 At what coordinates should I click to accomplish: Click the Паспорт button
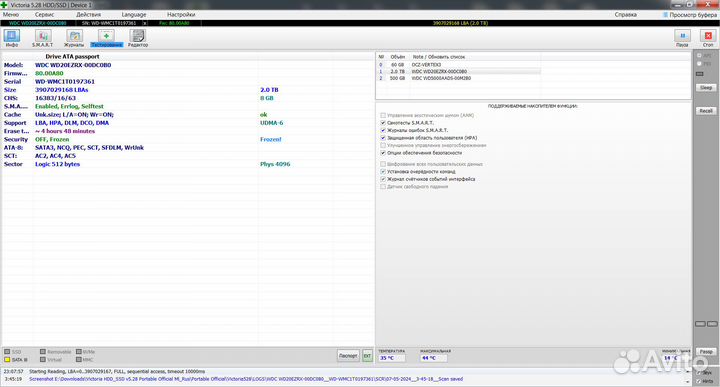click(348, 355)
